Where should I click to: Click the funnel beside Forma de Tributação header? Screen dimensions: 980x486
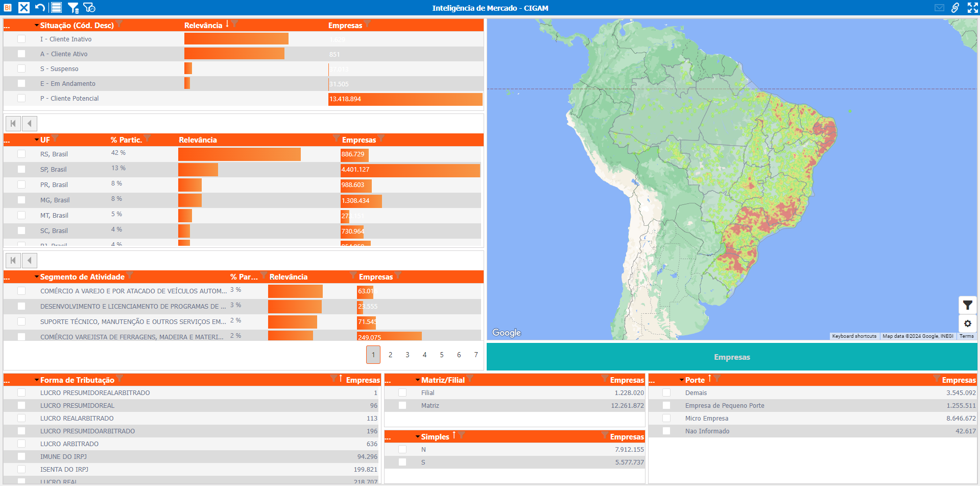point(119,379)
